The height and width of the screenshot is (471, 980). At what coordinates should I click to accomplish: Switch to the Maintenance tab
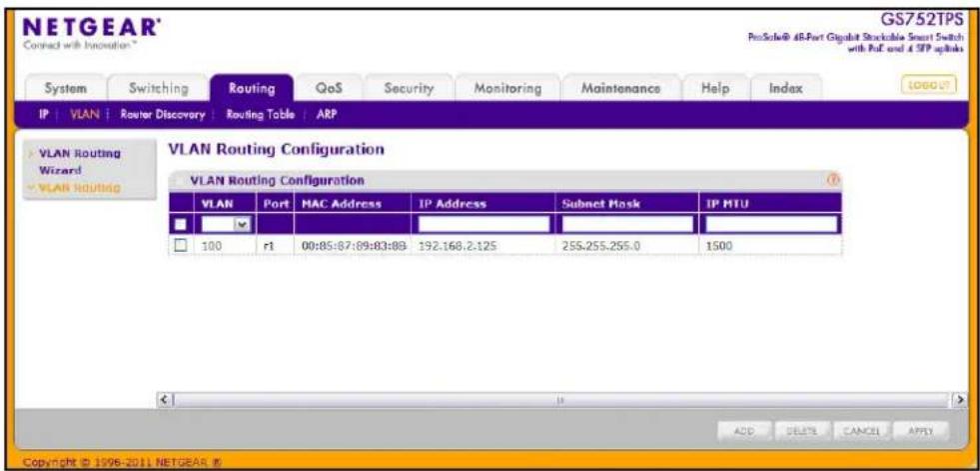click(x=620, y=89)
